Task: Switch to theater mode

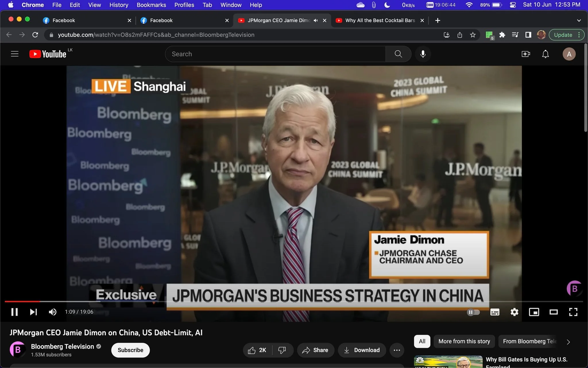Action: (x=554, y=312)
